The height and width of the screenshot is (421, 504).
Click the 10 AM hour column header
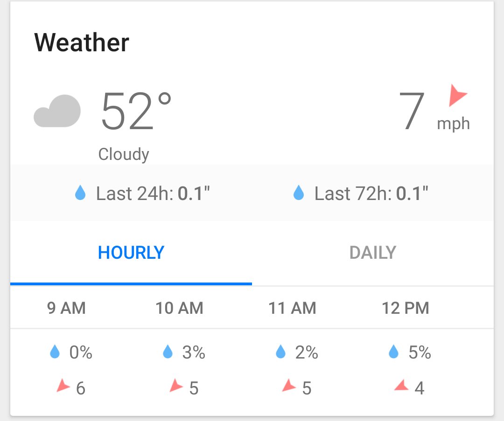pyautogui.click(x=179, y=308)
